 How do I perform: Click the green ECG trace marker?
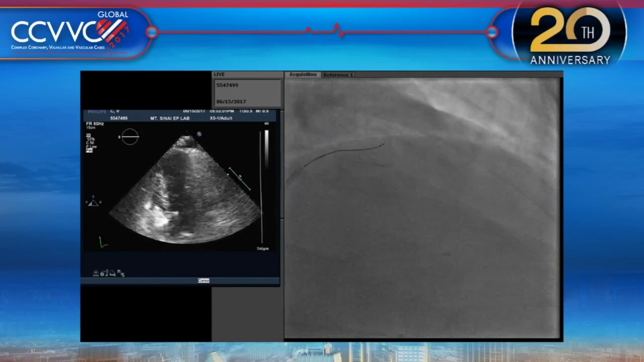[x=103, y=243]
